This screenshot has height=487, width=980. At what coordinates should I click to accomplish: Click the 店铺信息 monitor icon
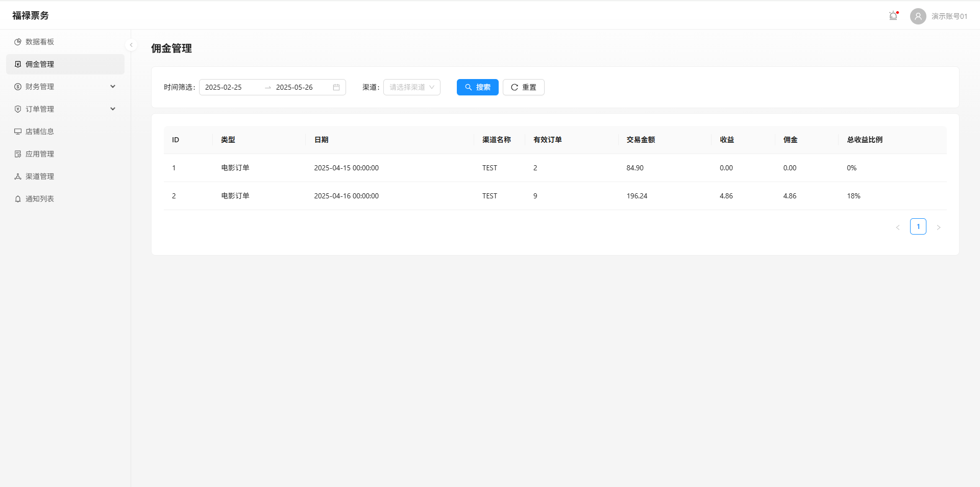[18, 132]
